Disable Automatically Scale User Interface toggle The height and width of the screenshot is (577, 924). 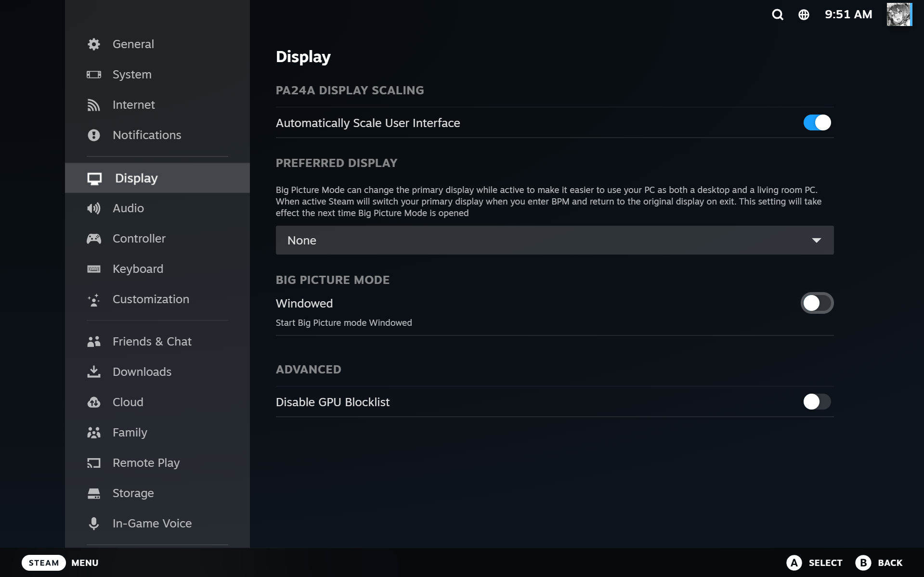pos(817,123)
